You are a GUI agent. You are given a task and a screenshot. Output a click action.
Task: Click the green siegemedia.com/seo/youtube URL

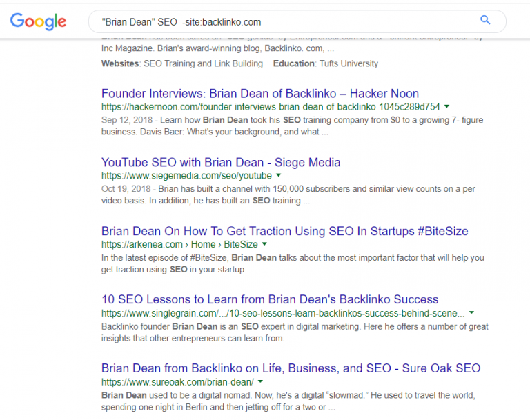click(x=186, y=176)
